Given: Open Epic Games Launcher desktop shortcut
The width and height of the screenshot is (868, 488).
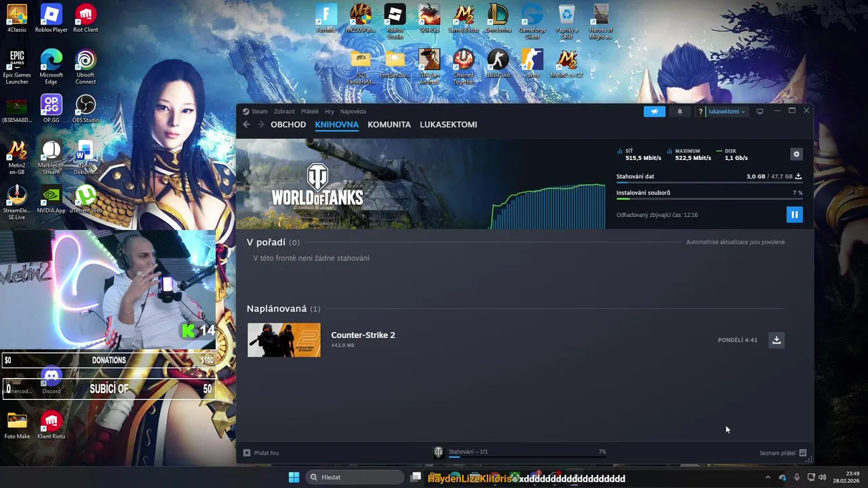Looking at the screenshot, I should pos(17,66).
